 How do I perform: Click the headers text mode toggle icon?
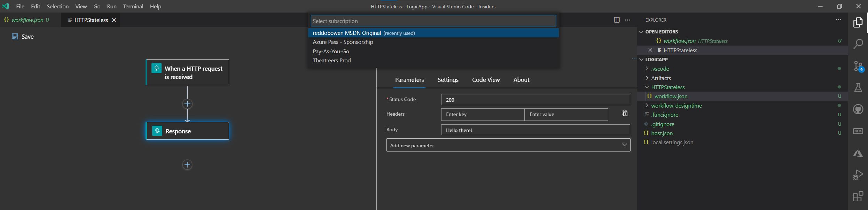625,113
